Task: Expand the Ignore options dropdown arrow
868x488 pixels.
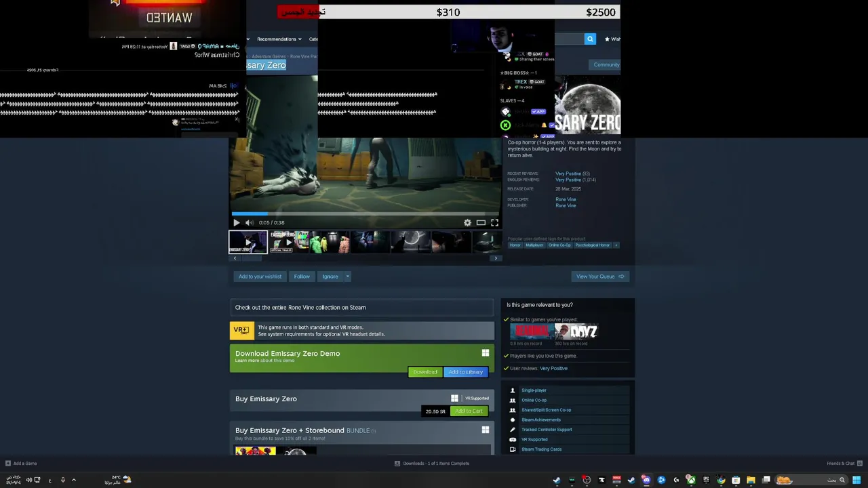Action: pos(347,277)
